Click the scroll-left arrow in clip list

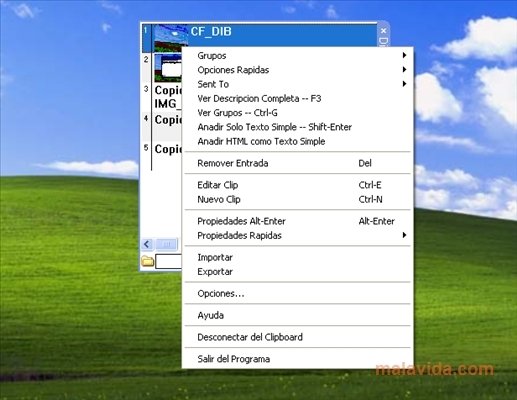[147, 244]
